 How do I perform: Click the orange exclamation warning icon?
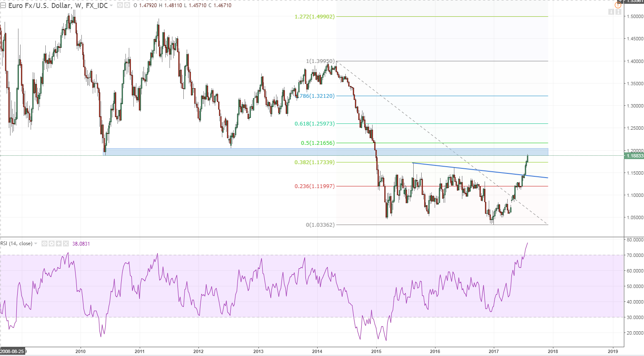(618, 5)
